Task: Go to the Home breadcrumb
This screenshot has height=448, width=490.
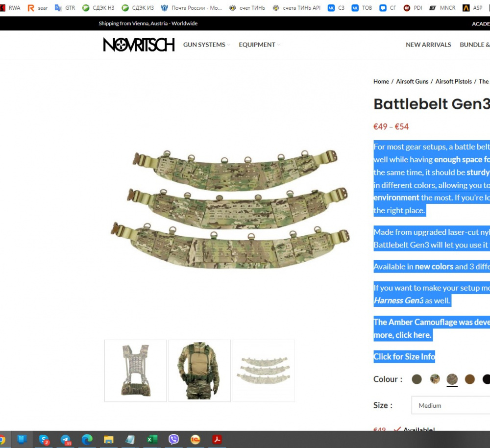Action: [x=381, y=81]
